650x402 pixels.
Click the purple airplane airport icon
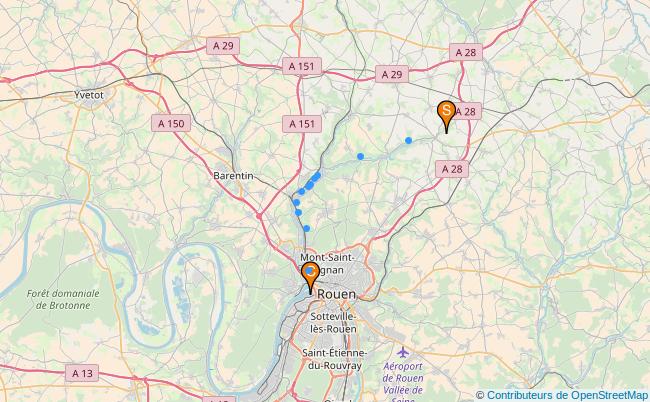point(403,353)
